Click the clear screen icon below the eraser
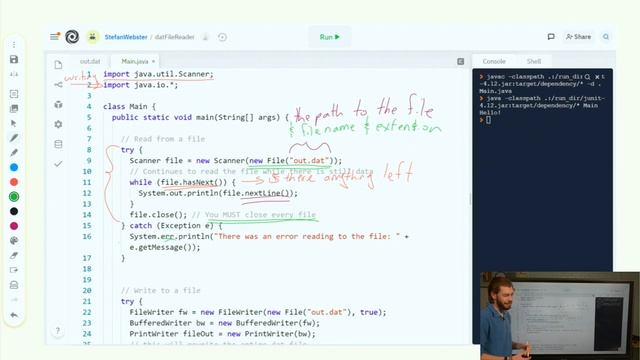Viewport: 640px width, 360px height. pyautogui.click(x=14, y=270)
